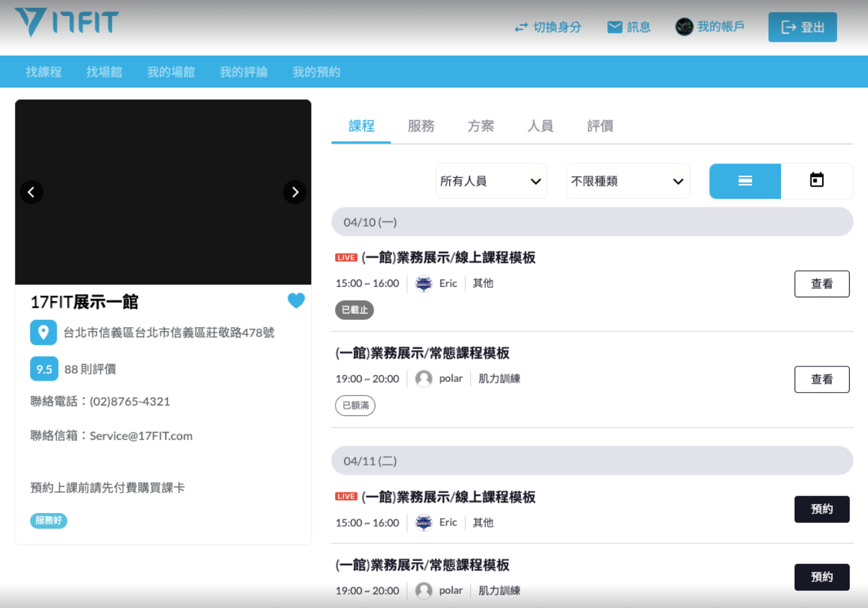Switch to the 服務 tab

[x=421, y=126]
